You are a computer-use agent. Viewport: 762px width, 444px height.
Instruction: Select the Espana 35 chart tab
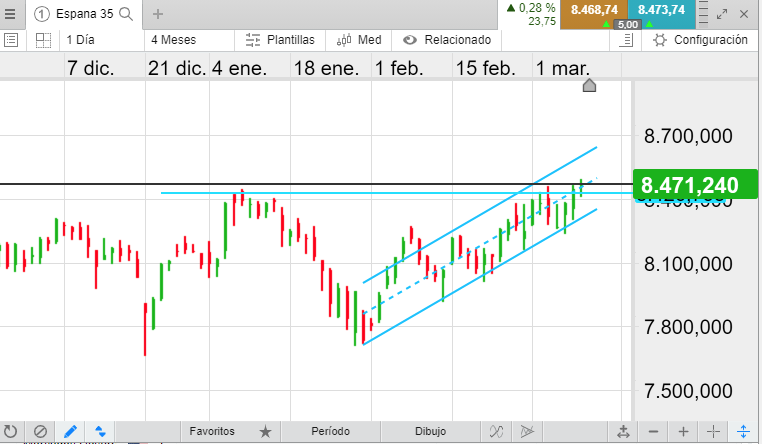coord(84,14)
